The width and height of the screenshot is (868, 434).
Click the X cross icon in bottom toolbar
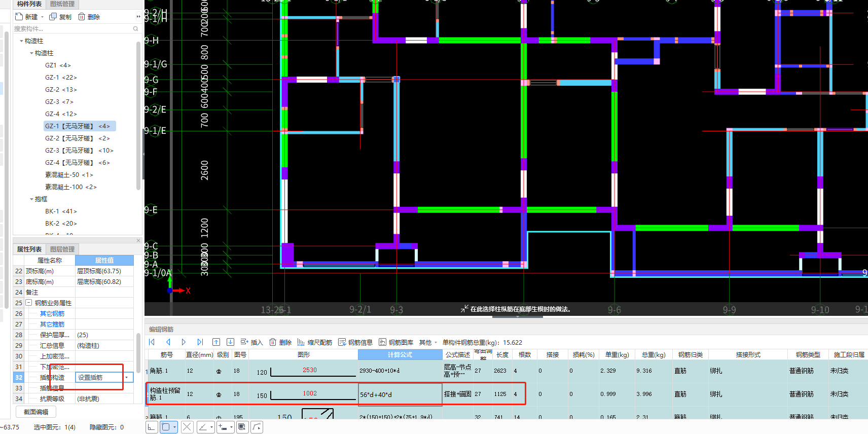point(187,427)
